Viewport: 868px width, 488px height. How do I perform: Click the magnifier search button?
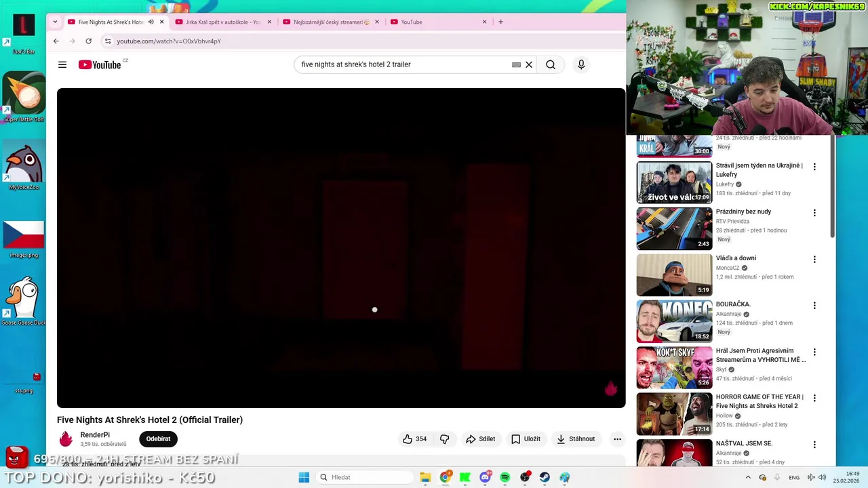point(551,64)
